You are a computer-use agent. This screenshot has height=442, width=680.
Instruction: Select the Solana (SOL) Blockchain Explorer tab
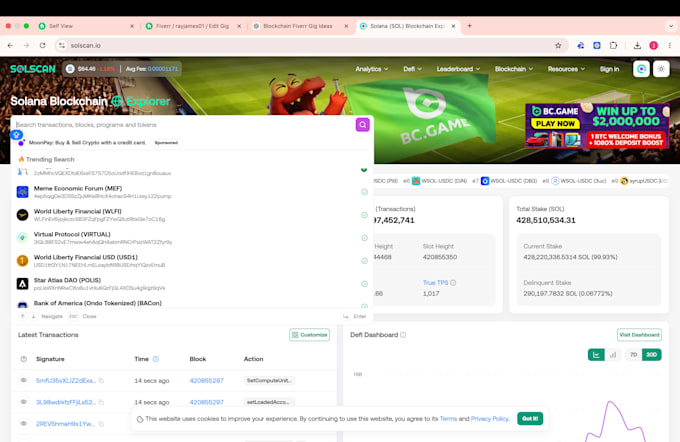point(407,26)
